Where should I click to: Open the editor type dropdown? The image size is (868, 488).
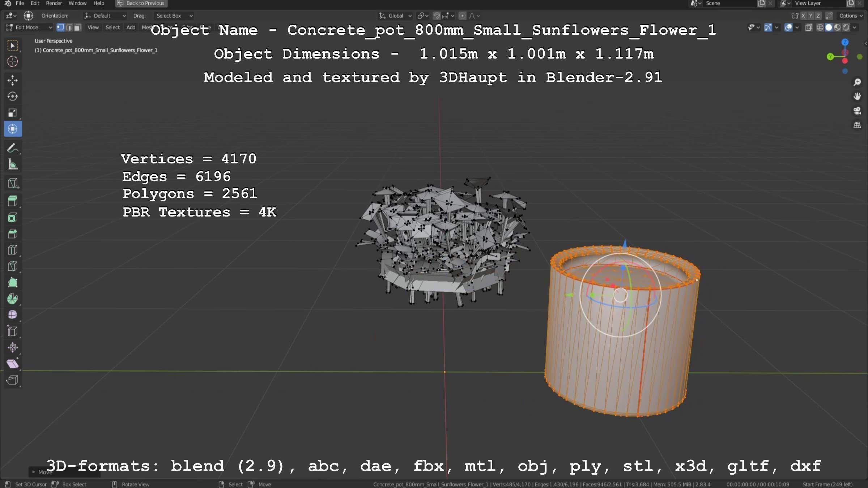click(11, 16)
